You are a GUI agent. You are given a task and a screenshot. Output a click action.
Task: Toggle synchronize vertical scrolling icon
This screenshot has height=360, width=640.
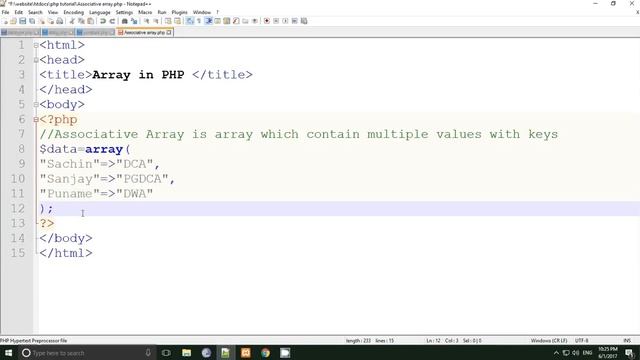click(168, 21)
